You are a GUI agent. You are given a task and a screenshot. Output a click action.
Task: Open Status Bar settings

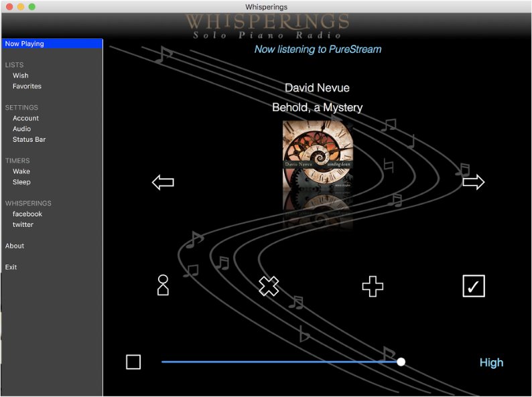[x=29, y=139]
